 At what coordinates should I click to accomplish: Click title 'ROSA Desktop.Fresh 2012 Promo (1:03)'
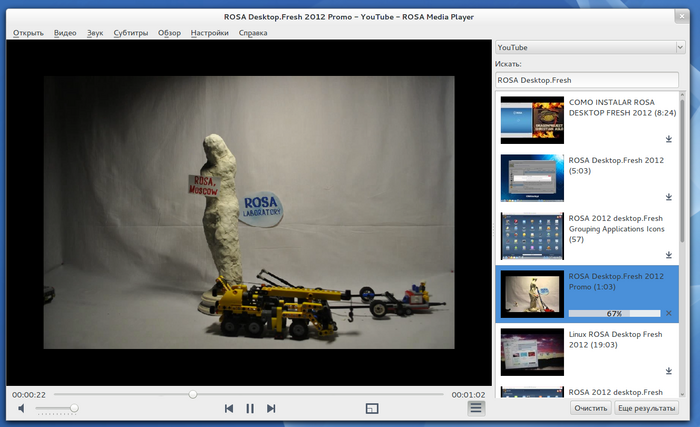click(616, 281)
